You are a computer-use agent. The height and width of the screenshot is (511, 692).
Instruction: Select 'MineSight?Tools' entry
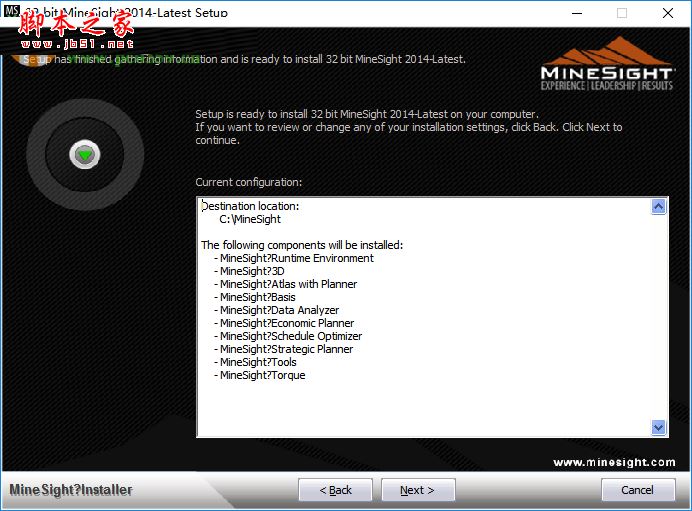(x=258, y=362)
